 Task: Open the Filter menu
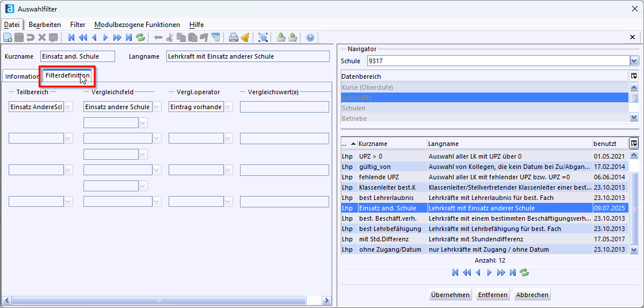(78, 25)
